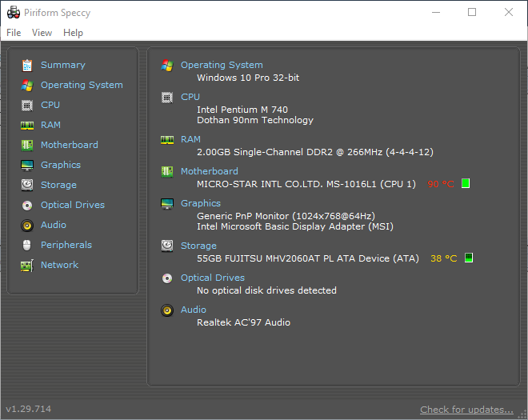Click the Windows 10 Pro 32-bit text
The height and width of the screenshot is (420, 528).
coord(248,78)
